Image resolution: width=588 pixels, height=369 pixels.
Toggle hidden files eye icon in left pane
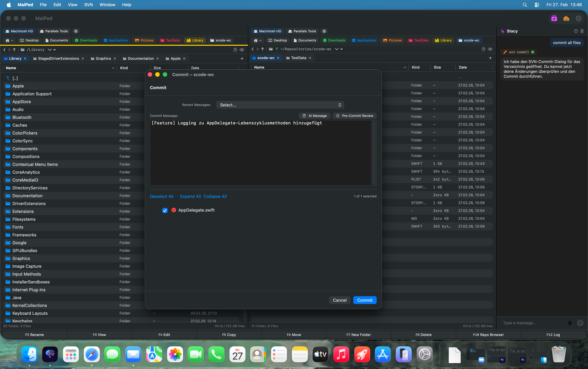[x=242, y=49]
